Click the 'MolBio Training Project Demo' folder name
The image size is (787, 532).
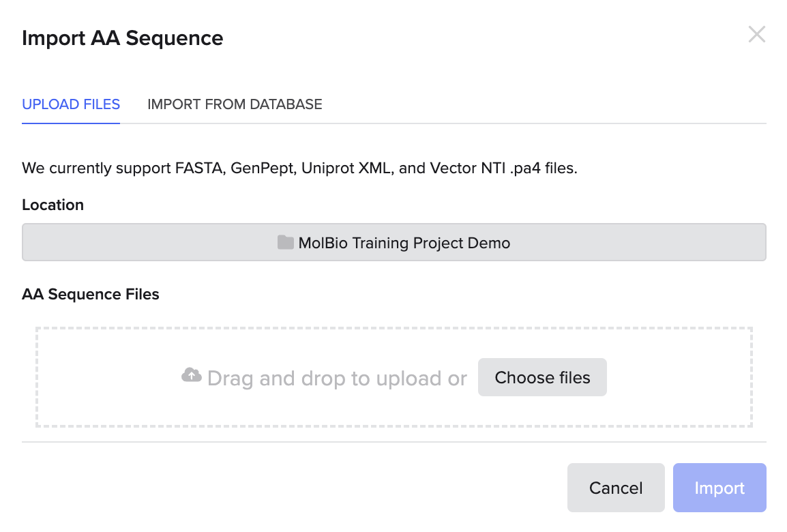coord(404,243)
